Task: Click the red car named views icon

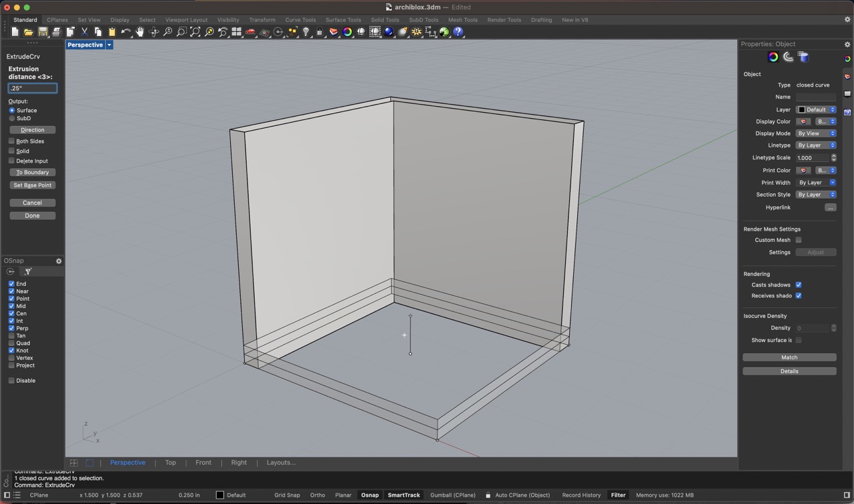Action: [x=251, y=32]
